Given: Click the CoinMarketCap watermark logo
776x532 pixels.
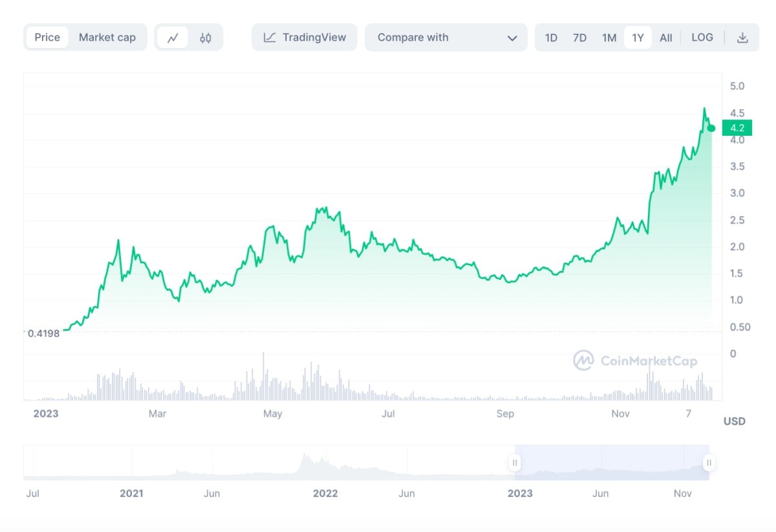Looking at the screenshot, I should [583, 360].
